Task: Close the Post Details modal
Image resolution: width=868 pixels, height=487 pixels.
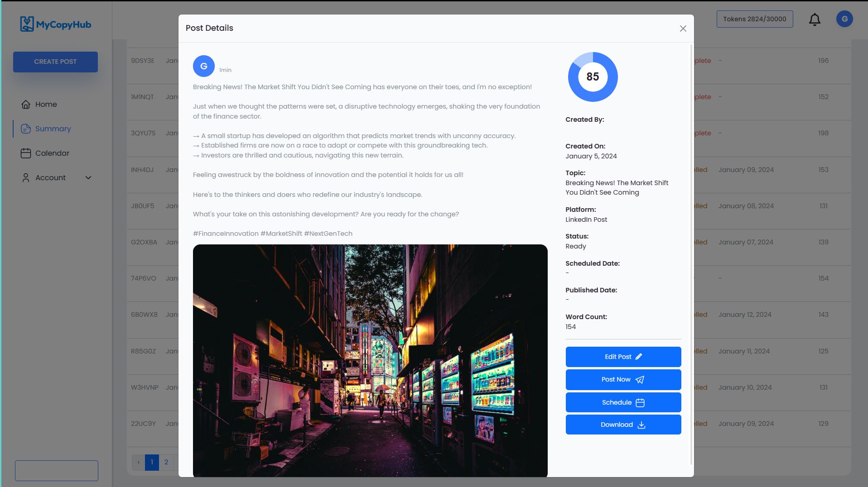Action: pyautogui.click(x=682, y=28)
